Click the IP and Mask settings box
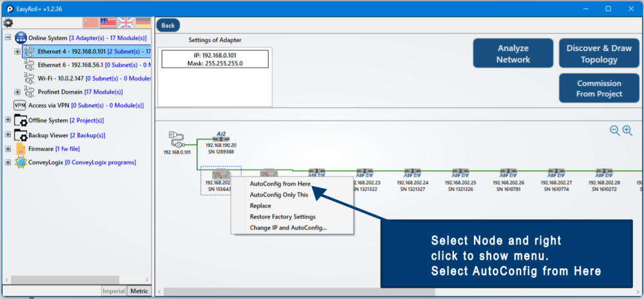Viewport: 644px width, 299px height. 215,59
